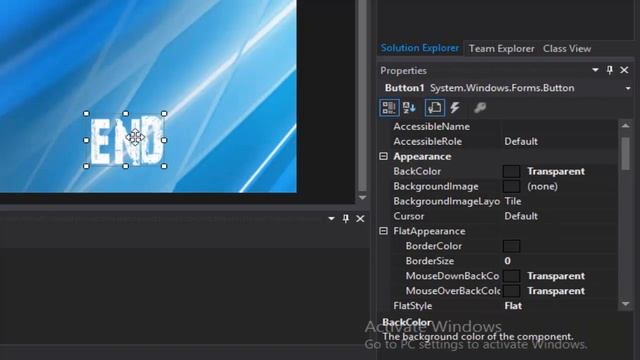Select the END button on the form
The height and width of the screenshot is (360, 640).
pos(125,140)
